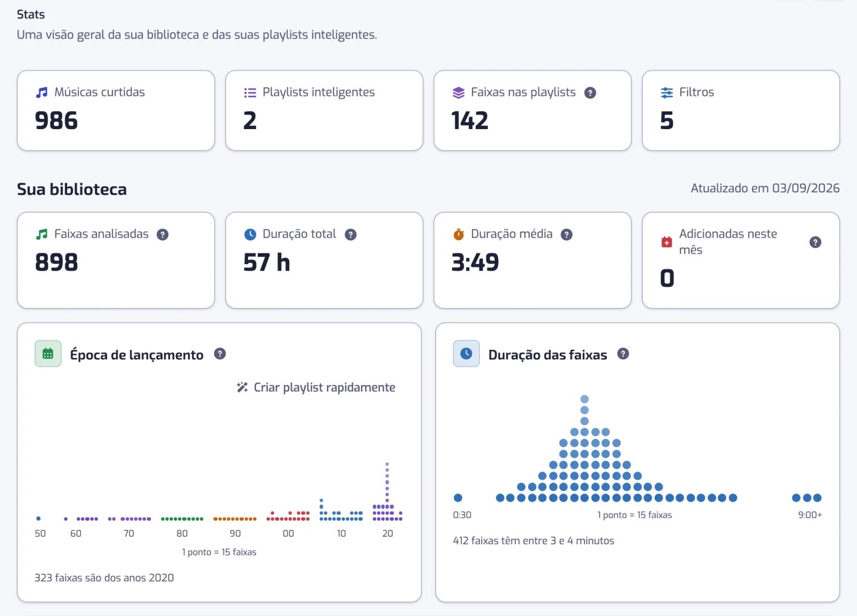Click the average duration value 3:49

(475, 262)
